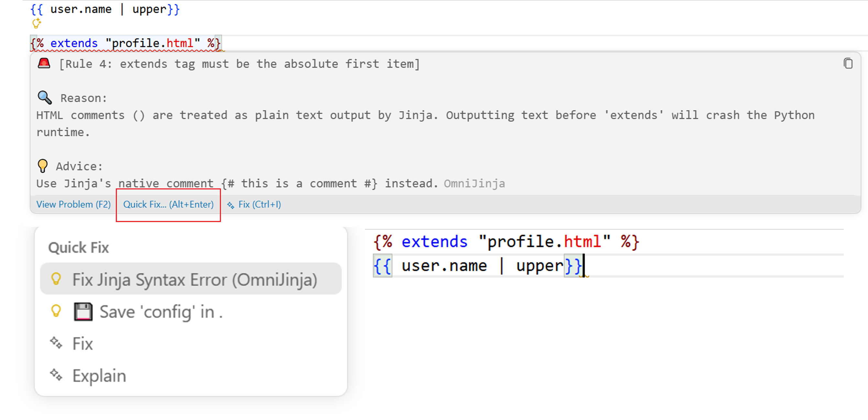Copy hover message with the copy icon
868x420 pixels.
848,63
